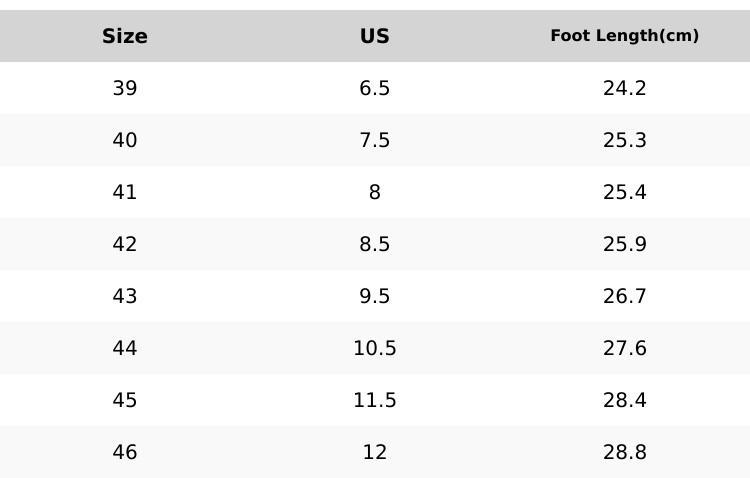The image size is (750, 478).
Task: Select size 42 cell
Action: click(x=125, y=244)
